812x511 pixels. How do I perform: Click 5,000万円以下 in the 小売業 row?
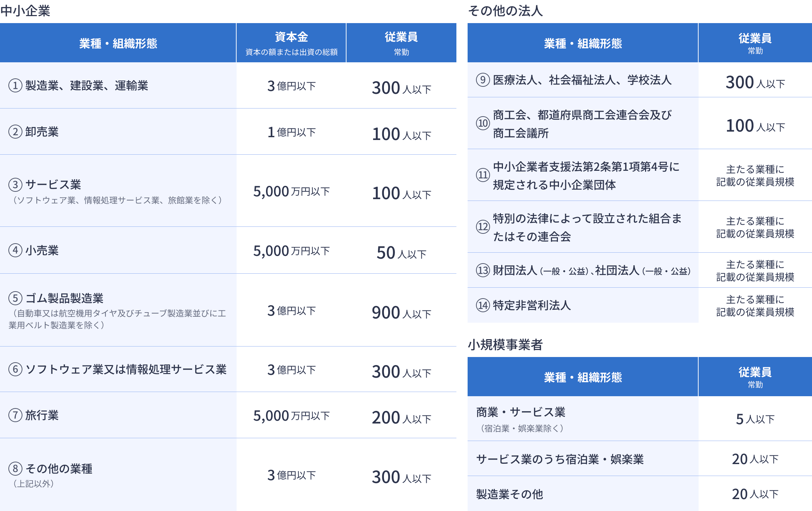(x=291, y=251)
